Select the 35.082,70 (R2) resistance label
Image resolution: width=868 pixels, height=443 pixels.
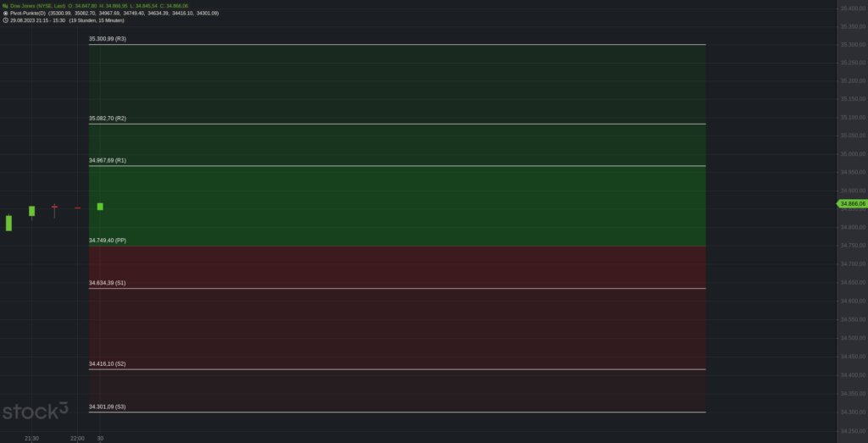pyautogui.click(x=108, y=119)
